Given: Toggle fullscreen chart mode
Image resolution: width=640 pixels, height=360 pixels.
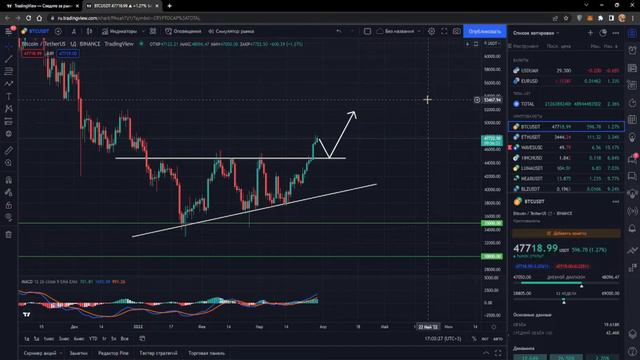Looking at the screenshot, I should pos(444,31).
